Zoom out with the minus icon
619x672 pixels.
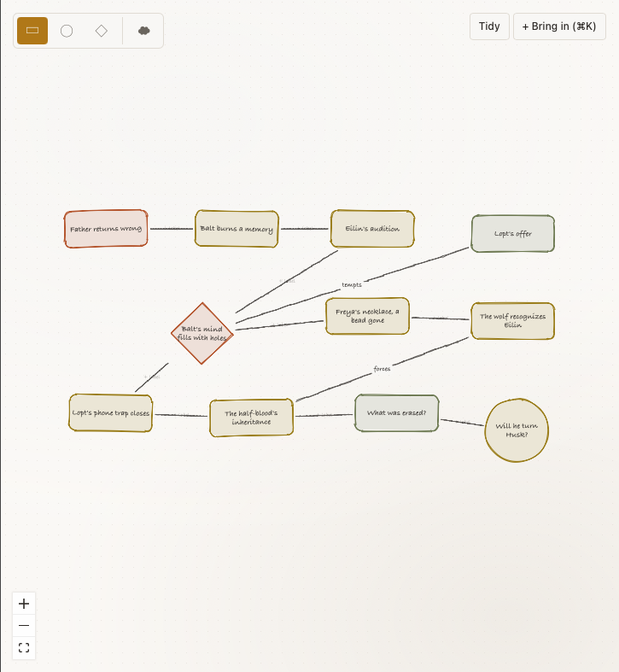coord(24,626)
